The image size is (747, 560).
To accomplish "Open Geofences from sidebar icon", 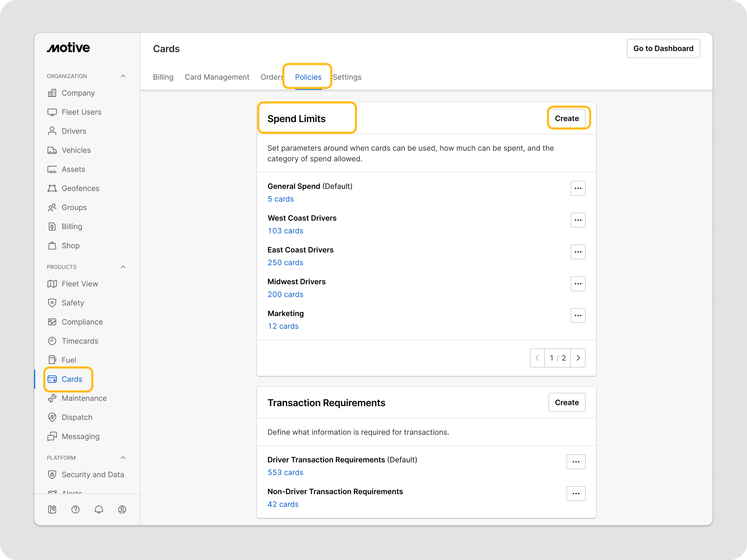I will click(52, 188).
